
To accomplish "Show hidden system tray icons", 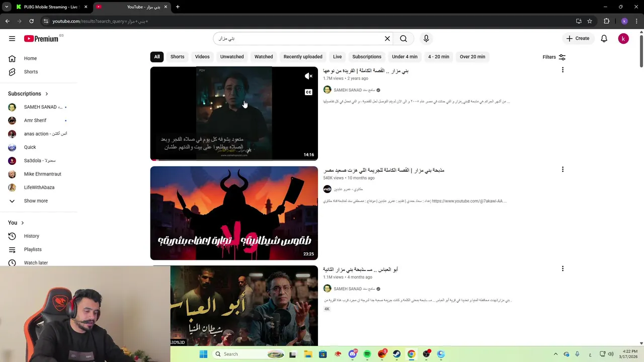I will tap(555, 354).
